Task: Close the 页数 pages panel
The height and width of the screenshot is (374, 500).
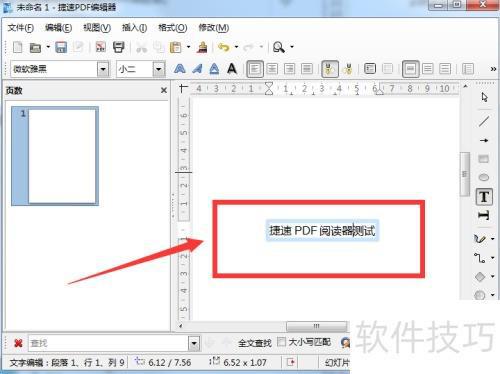Action: (x=164, y=90)
